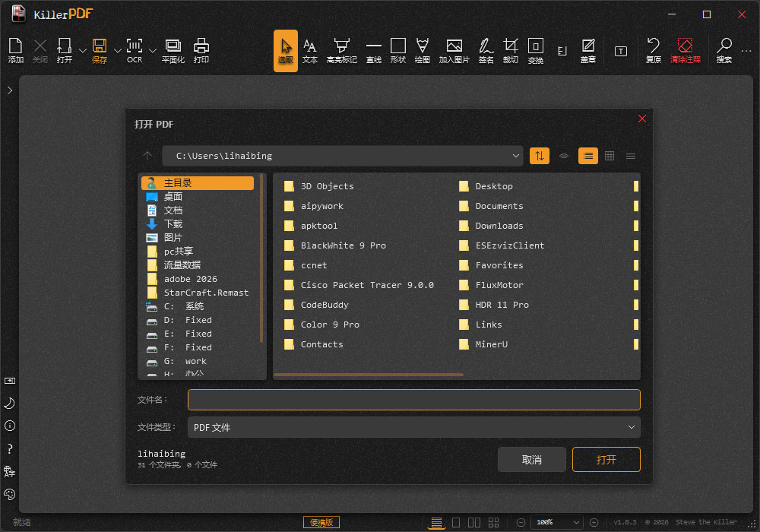This screenshot has height=532, width=760.
Task: Go up one folder level
Action: (x=147, y=156)
